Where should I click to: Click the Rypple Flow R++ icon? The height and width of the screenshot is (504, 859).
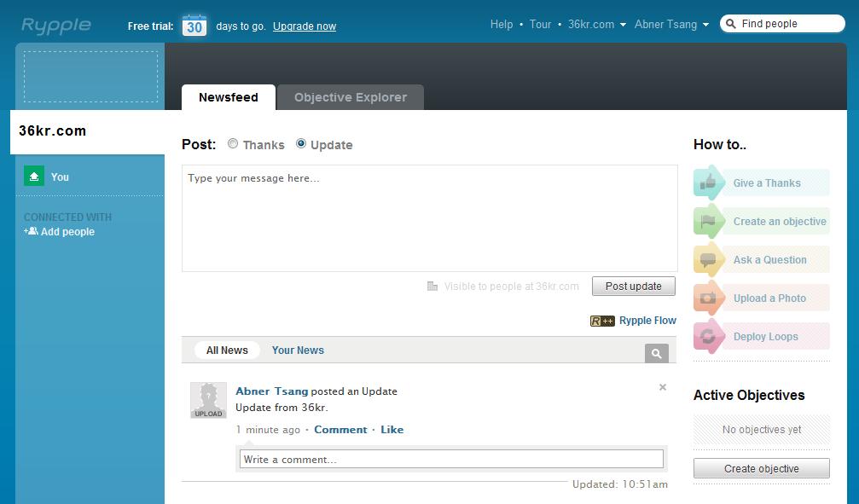tap(602, 321)
